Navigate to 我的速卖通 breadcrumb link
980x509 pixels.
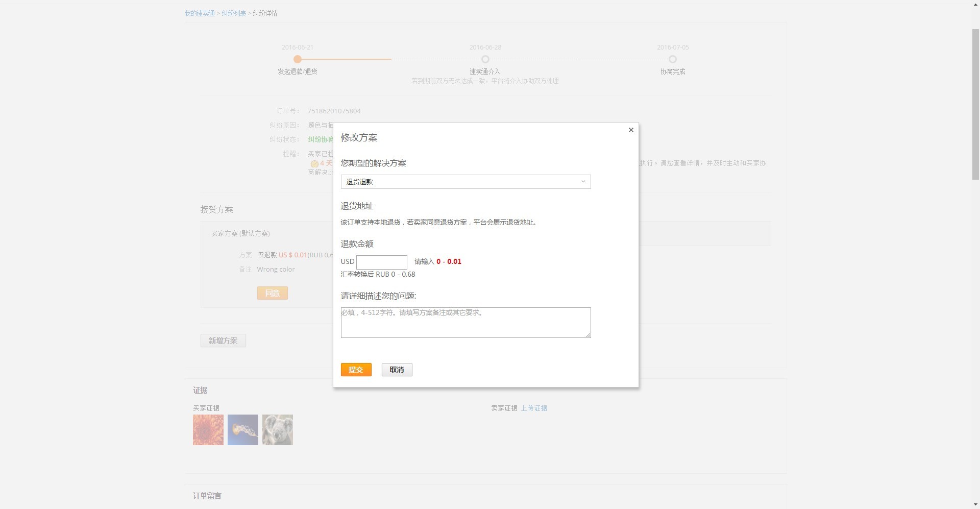pos(199,13)
